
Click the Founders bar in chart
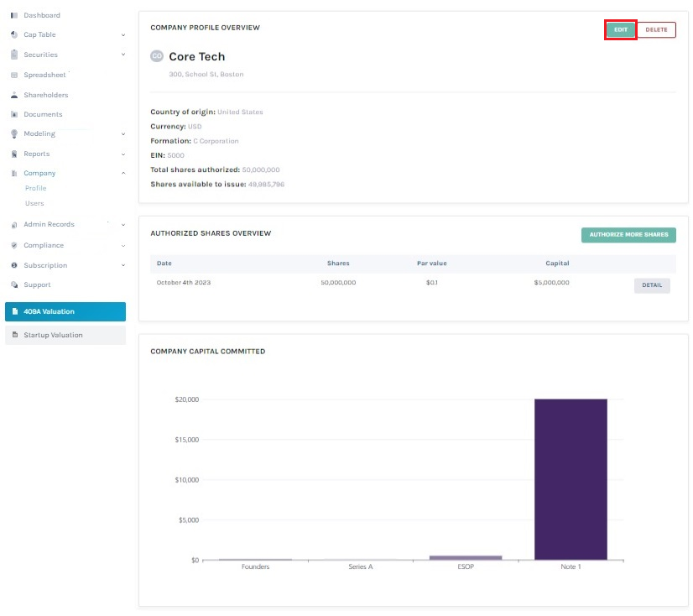pos(255,560)
